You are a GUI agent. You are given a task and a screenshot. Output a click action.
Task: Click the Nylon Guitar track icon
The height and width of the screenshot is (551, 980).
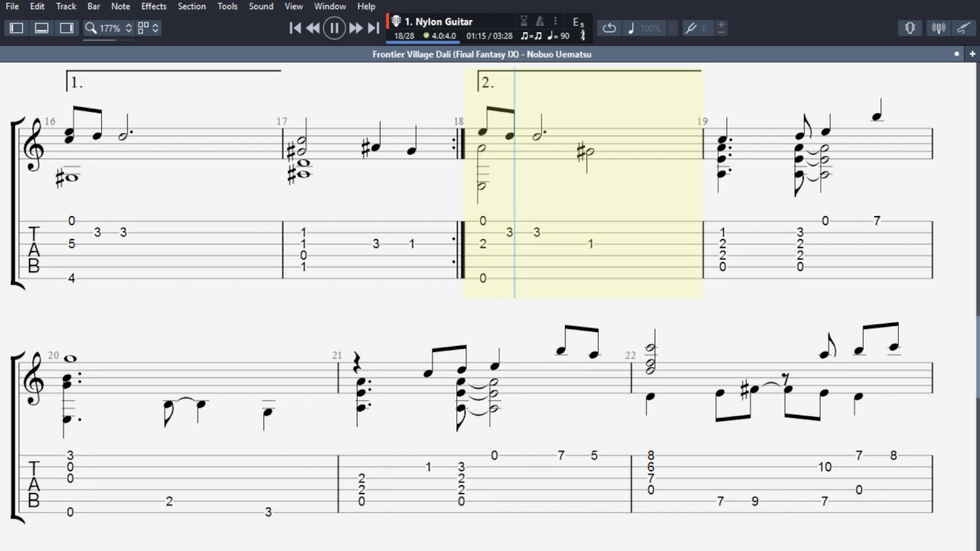[x=396, y=21]
